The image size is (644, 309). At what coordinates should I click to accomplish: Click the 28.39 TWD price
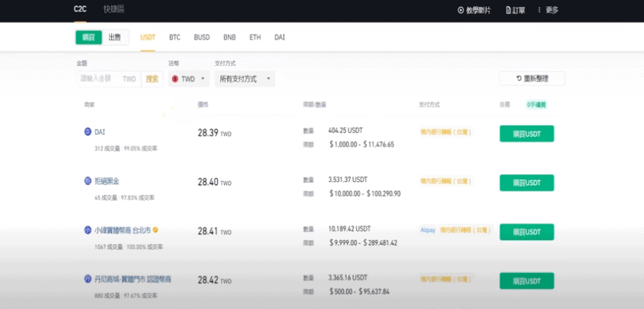tap(215, 134)
